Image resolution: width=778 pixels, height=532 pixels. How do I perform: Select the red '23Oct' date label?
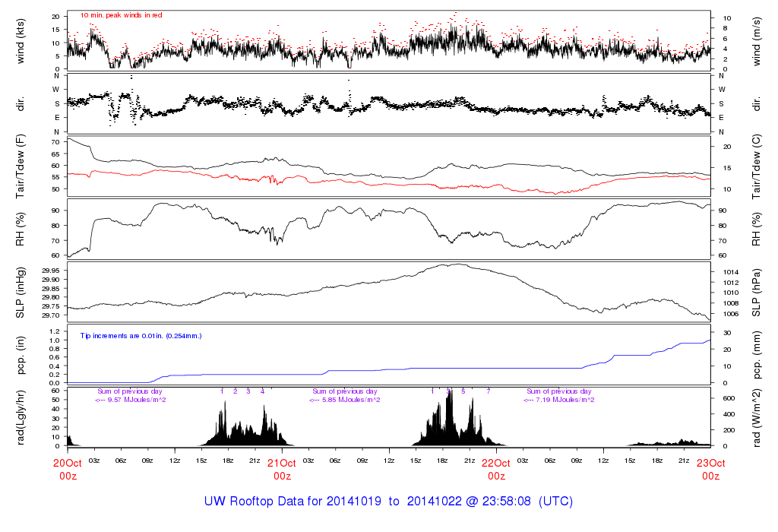710,463
